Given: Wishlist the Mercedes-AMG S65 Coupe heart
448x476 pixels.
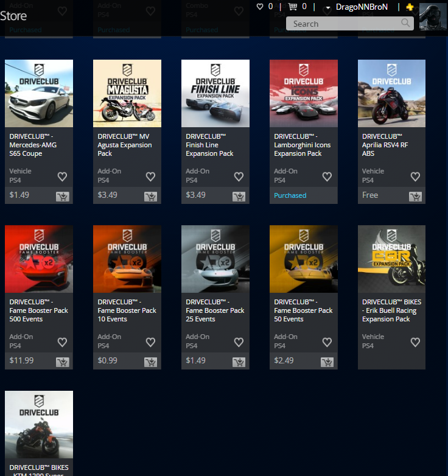Looking at the screenshot, I should pos(62,177).
